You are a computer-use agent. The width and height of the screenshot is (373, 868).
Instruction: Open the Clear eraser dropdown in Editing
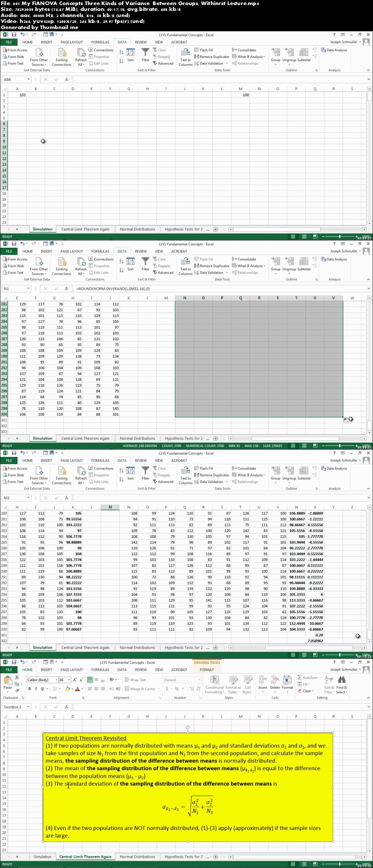click(305, 691)
